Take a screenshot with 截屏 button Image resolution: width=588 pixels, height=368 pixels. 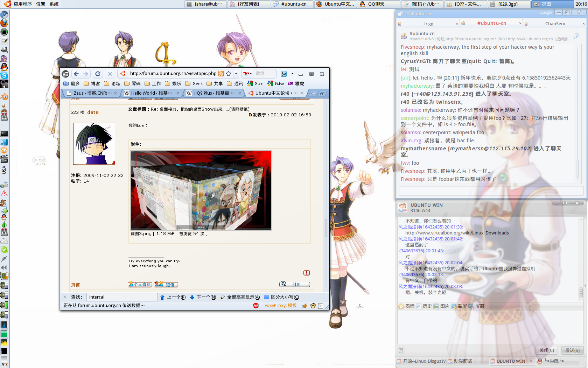[459, 306]
